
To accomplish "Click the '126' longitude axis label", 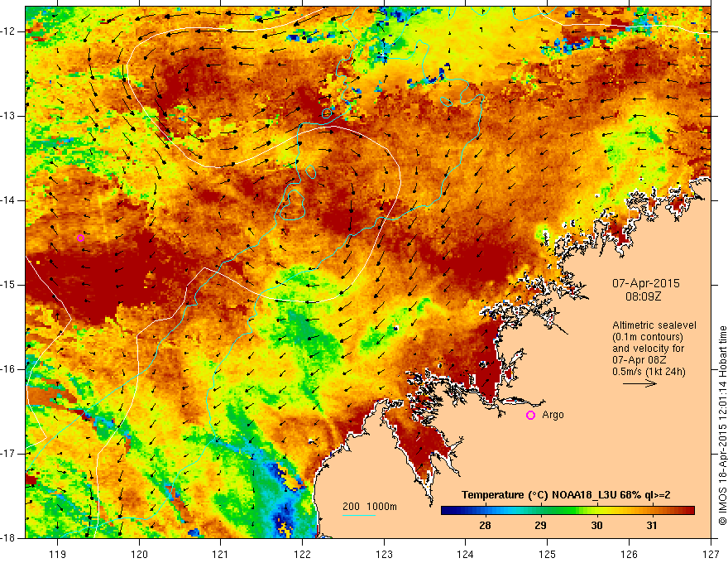I will point(629,554).
